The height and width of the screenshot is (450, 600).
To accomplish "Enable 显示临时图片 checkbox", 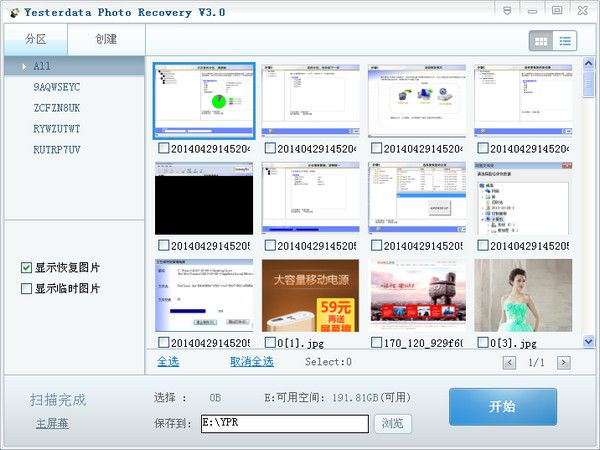I will click(x=26, y=288).
